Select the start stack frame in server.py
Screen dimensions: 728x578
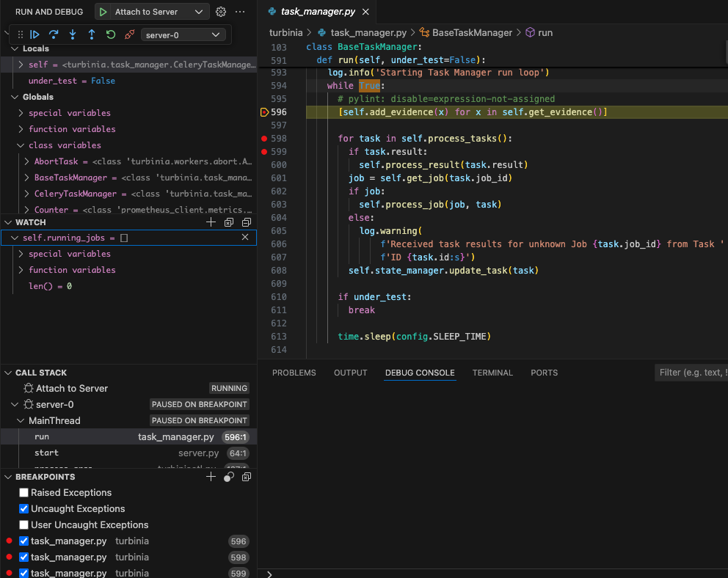[x=128, y=453]
